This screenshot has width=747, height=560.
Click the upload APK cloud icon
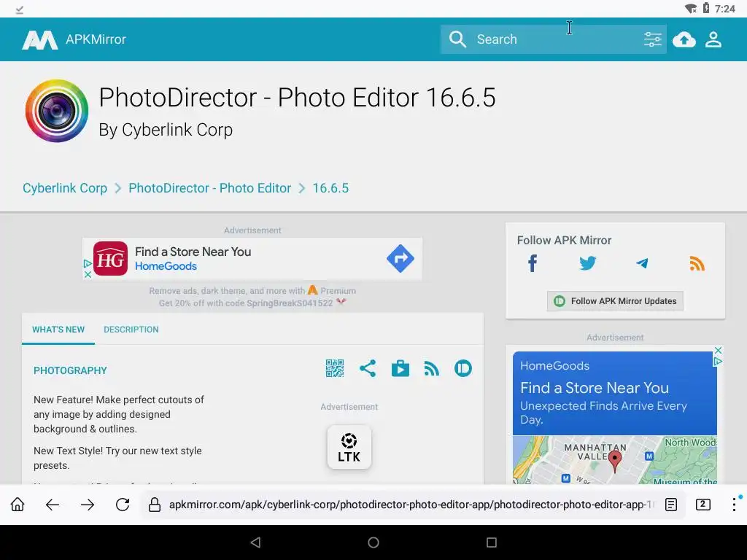684,39
